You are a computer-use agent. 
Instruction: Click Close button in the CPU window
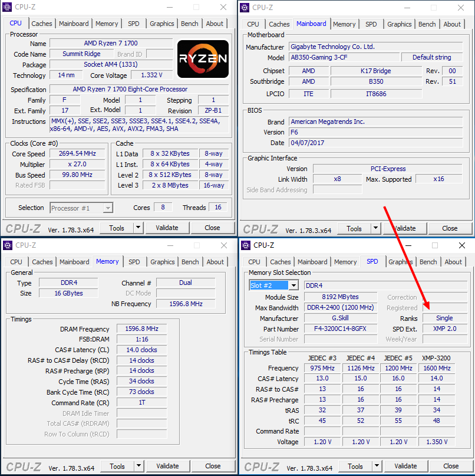(212, 228)
